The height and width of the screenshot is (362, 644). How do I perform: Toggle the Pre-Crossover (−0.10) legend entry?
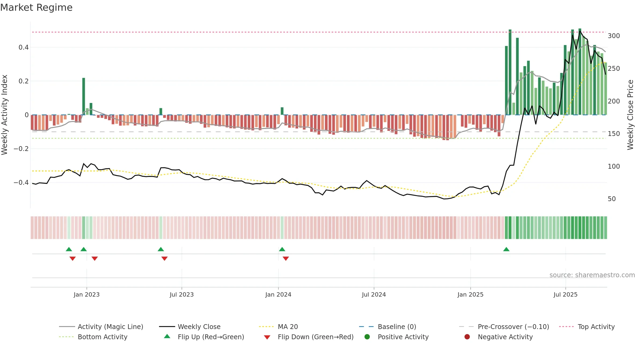504,327
